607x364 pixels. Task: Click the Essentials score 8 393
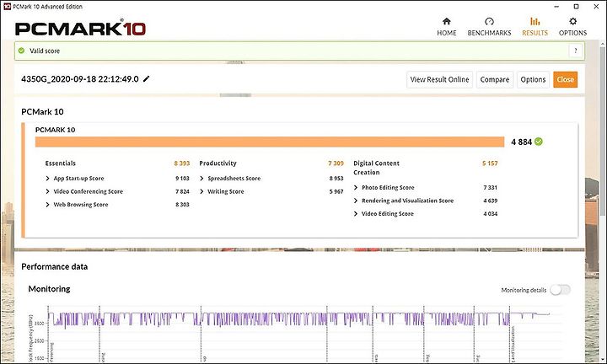[x=182, y=163]
